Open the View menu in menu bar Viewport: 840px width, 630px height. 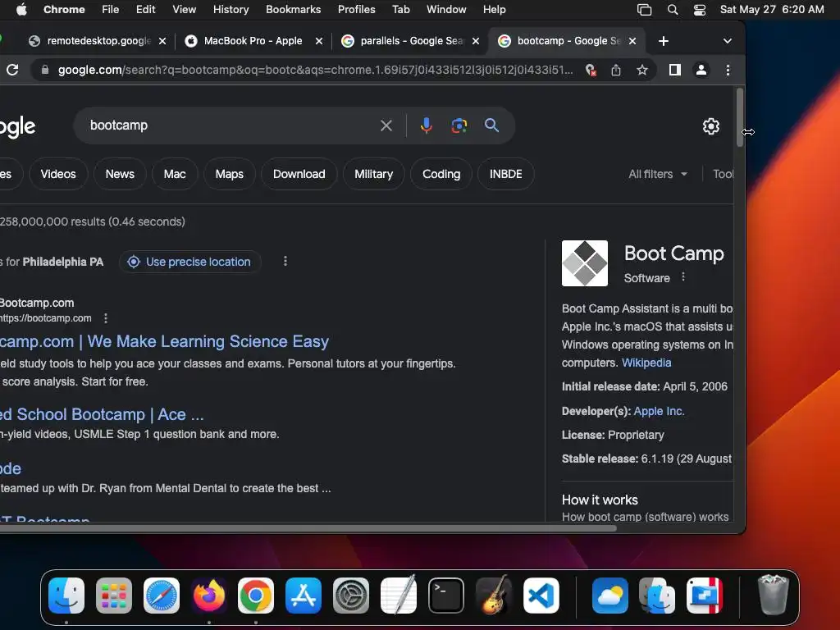point(184,10)
